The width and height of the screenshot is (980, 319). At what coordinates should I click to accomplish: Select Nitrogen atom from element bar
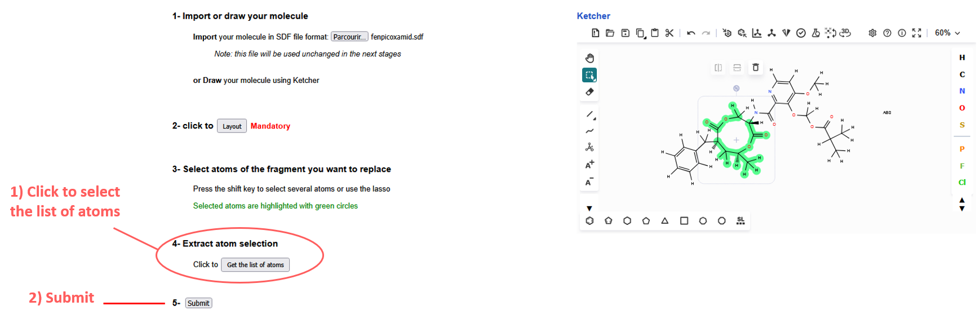coord(962,91)
